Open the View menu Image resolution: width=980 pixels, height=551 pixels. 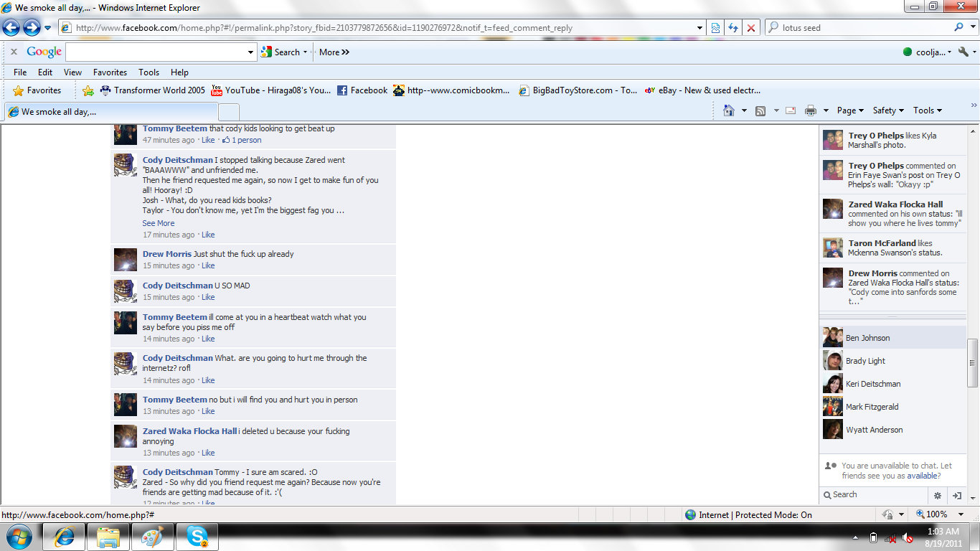[72, 72]
